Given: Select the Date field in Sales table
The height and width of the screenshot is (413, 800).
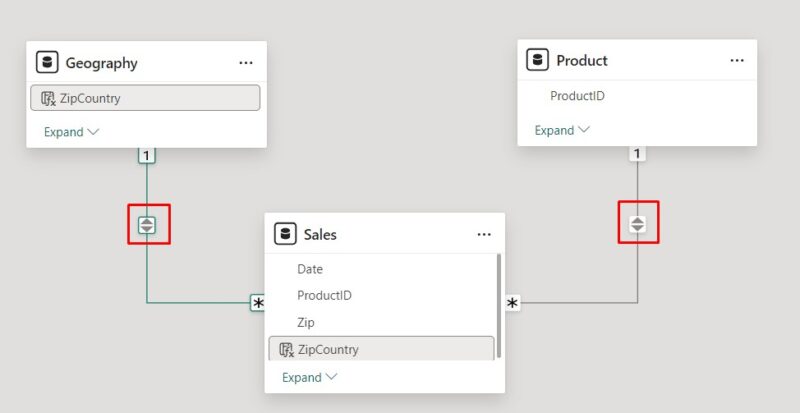Looking at the screenshot, I should pos(310,269).
